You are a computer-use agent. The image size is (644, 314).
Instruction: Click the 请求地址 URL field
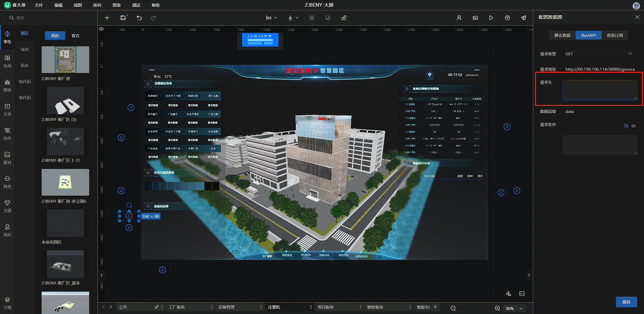(600, 69)
